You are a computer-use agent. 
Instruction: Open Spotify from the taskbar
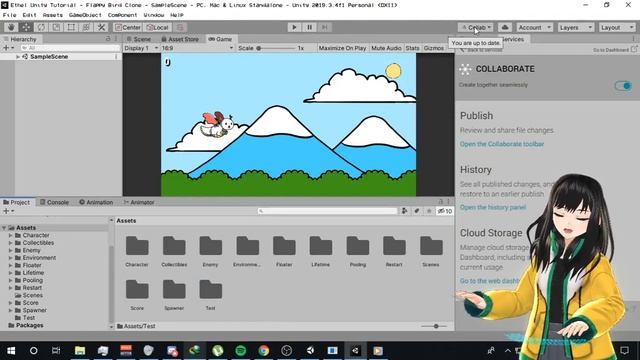click(x=241, y=351)
